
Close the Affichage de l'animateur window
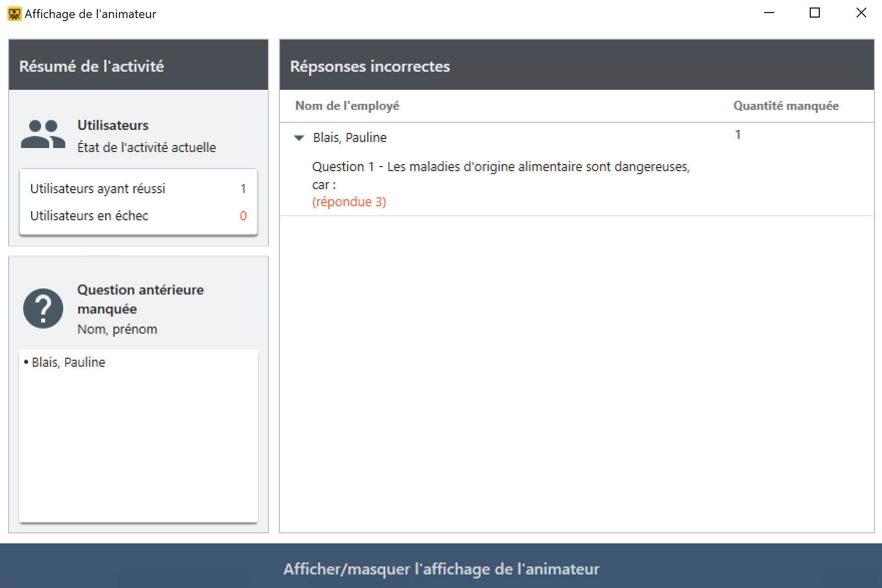point(861,13)
